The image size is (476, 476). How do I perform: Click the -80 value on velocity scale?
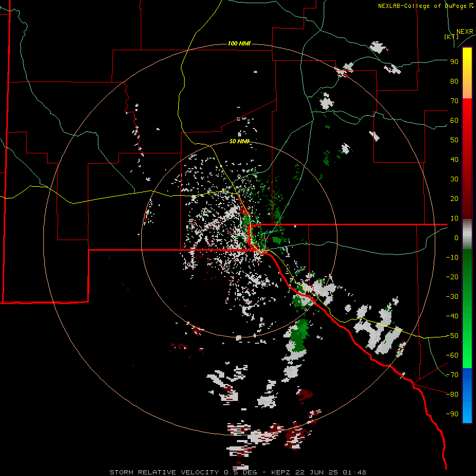pyautogui.click(x=452, y=395)
